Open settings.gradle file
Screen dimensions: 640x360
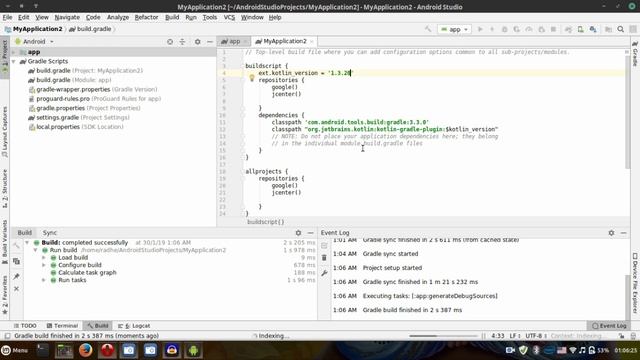[79, 118]
